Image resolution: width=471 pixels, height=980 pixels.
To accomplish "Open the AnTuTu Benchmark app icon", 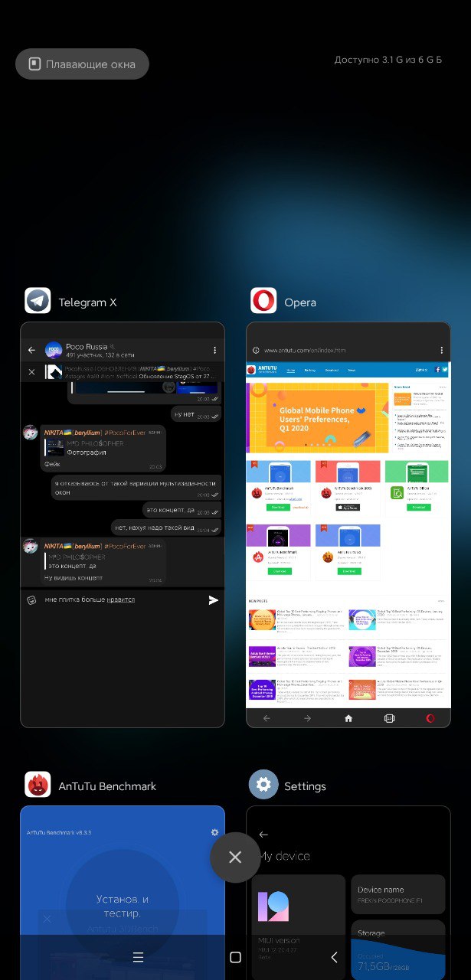I will tap(38, 785).
